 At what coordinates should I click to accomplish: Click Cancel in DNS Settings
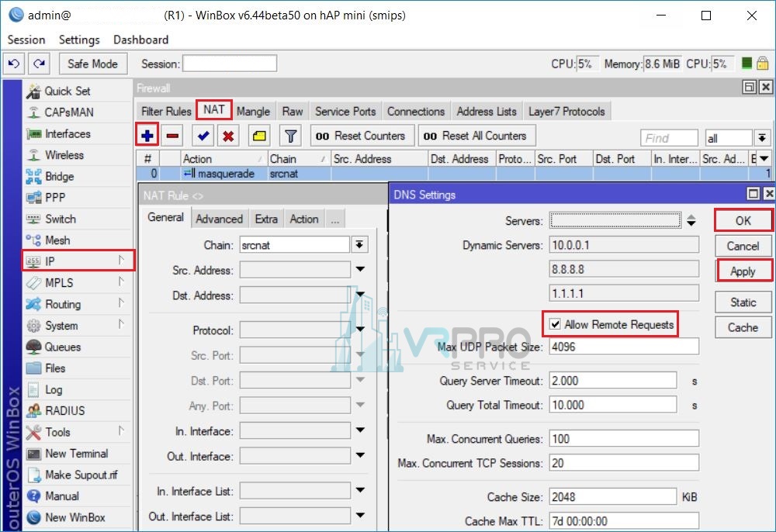(743, 246)
